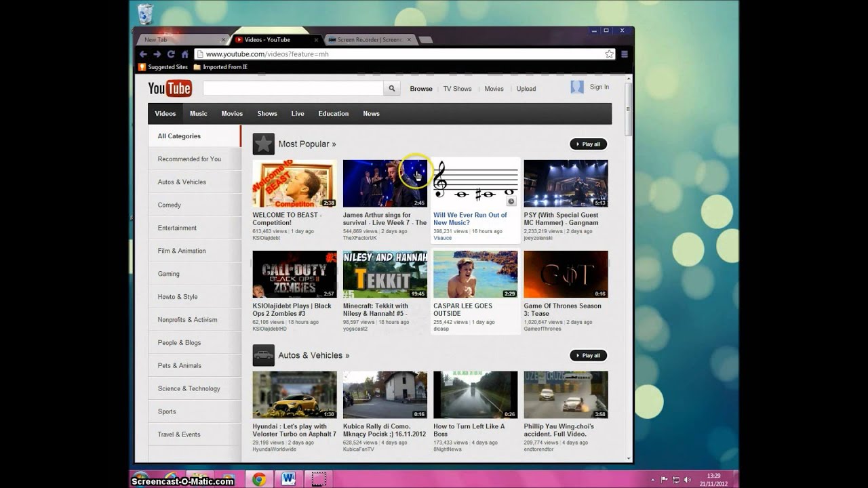Select Comedy in the category sidebar

tap(195, 205)
